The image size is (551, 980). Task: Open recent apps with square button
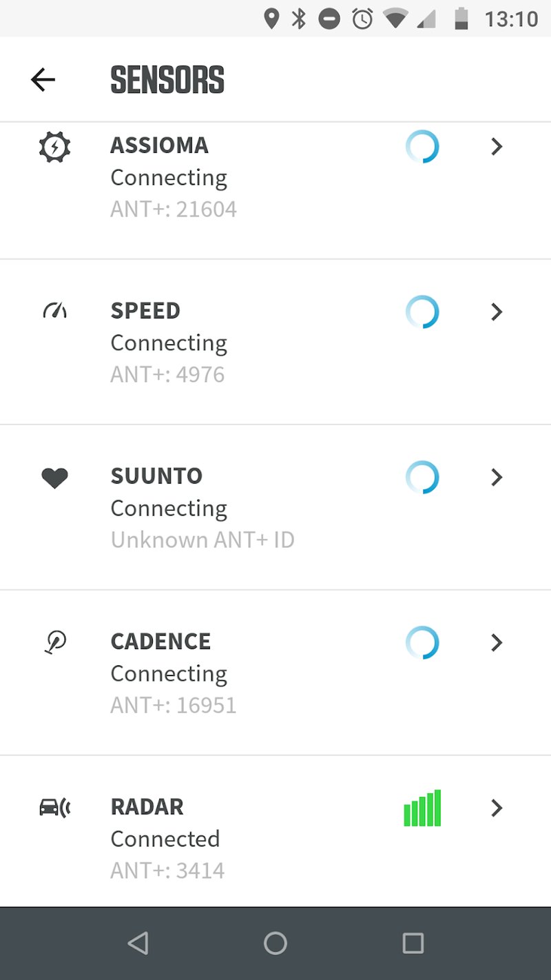coord(413,943)
